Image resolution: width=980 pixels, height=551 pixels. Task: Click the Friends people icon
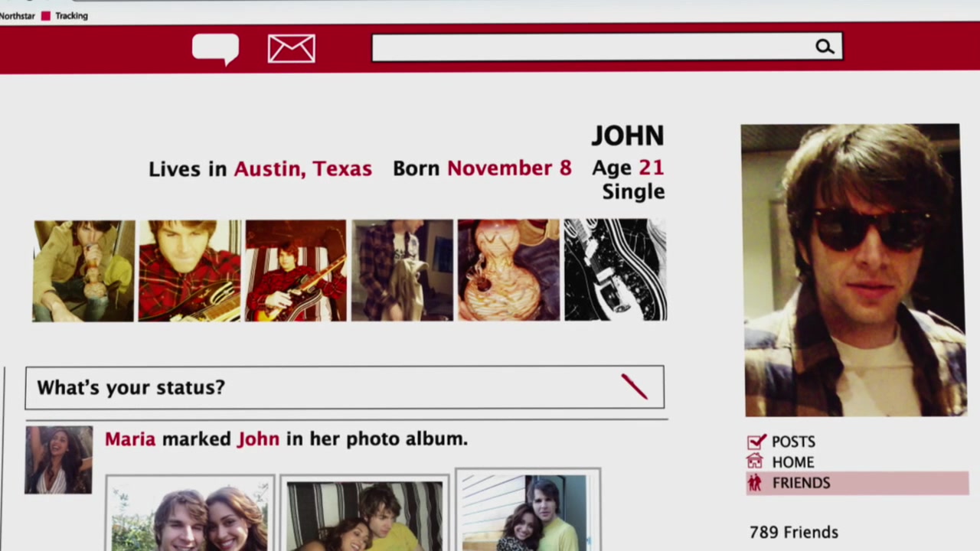[755, 483]
